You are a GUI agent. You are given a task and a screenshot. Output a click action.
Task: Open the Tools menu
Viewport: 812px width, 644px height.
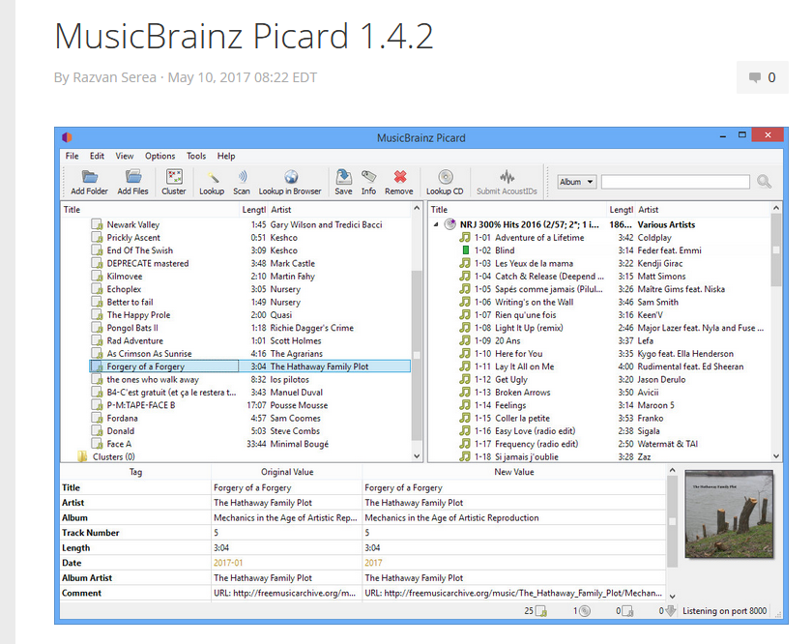coord(196,156)
